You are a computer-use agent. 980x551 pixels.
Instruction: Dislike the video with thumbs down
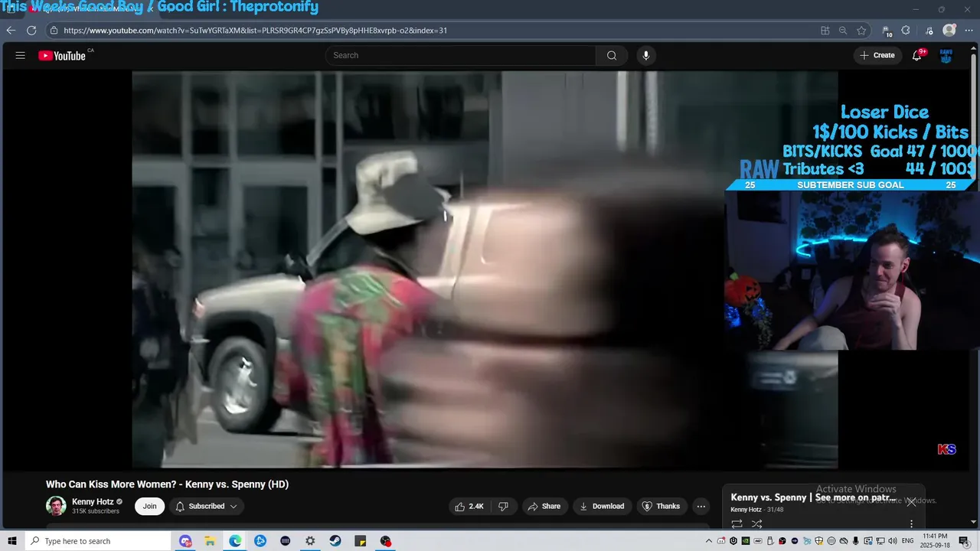tap(503, 506)
